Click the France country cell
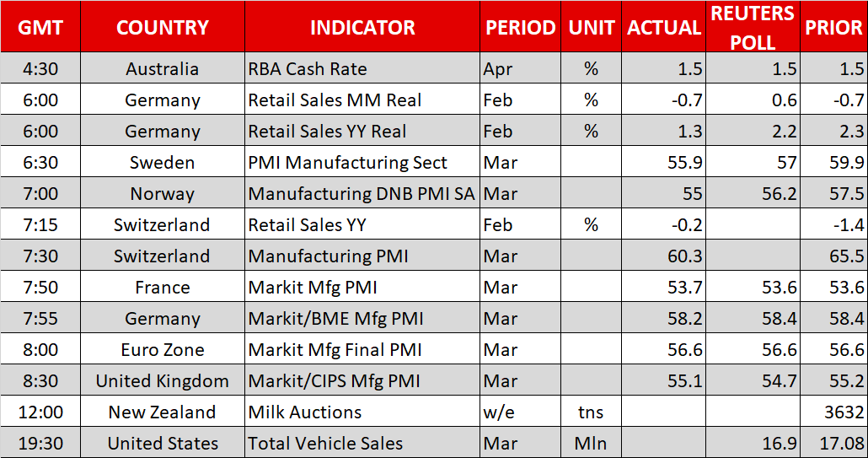This screenshot has height=458, width=868. point(163,288)
